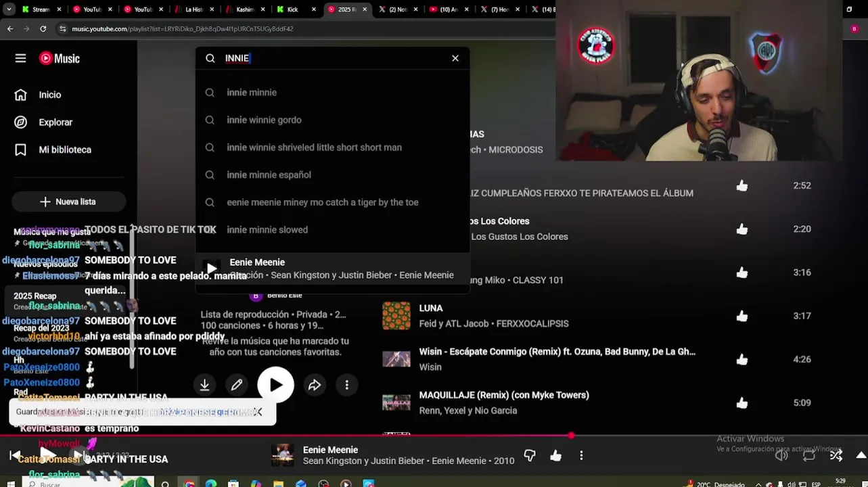Open the YouTube Music hamburger menu

20,58
